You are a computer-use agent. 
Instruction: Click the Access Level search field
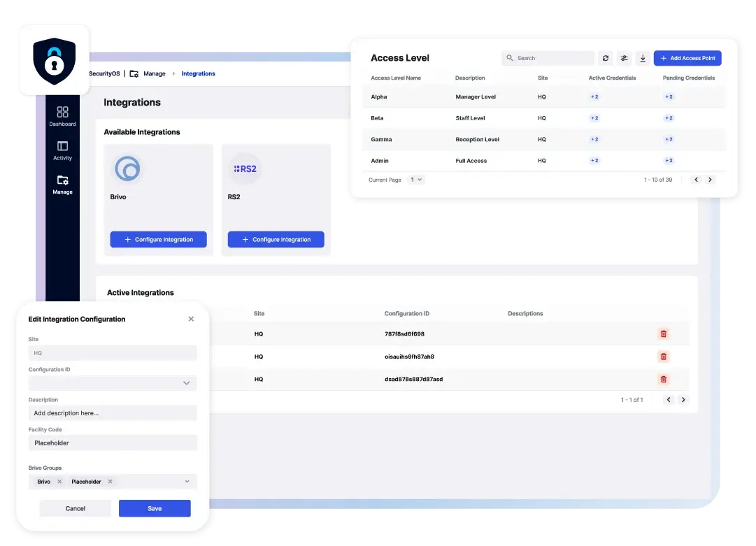[548, 59]
